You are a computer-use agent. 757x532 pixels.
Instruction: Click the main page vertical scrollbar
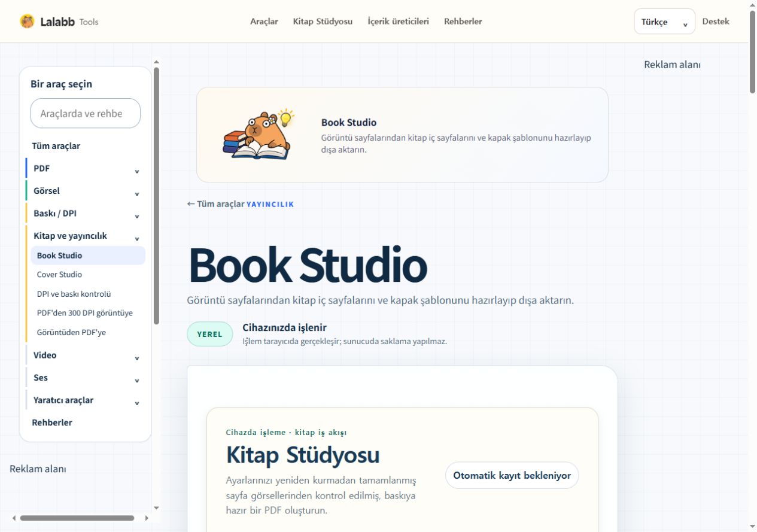pos(752,51)
